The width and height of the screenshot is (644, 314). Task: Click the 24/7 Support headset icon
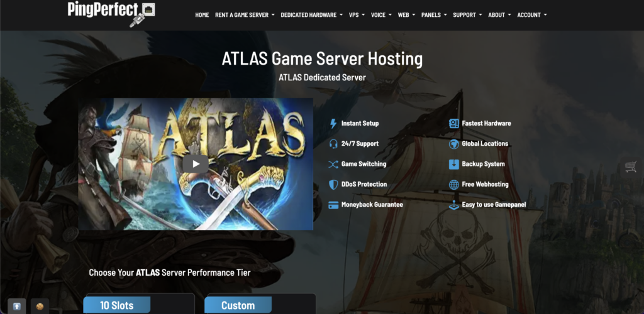[333, 144]
